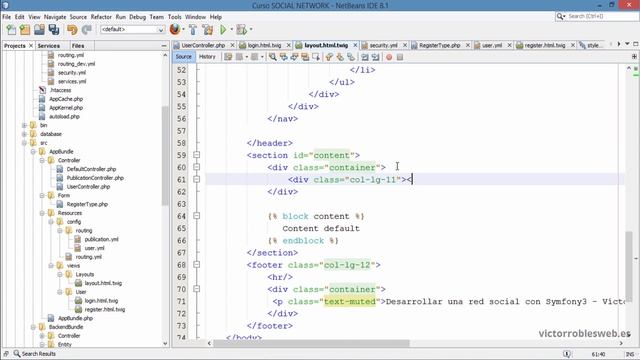Minimize the Projects panel
This screenshot has height=360, width=640.
click(x=164, y=46)
